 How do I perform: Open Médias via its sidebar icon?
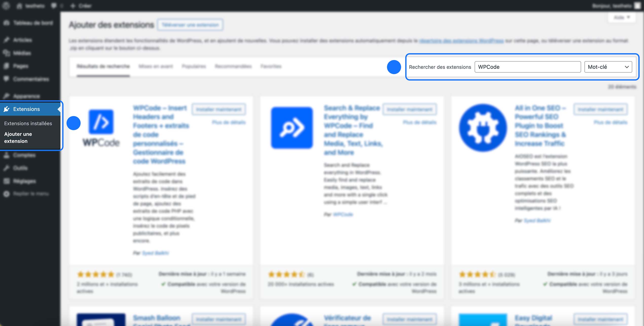7,53
